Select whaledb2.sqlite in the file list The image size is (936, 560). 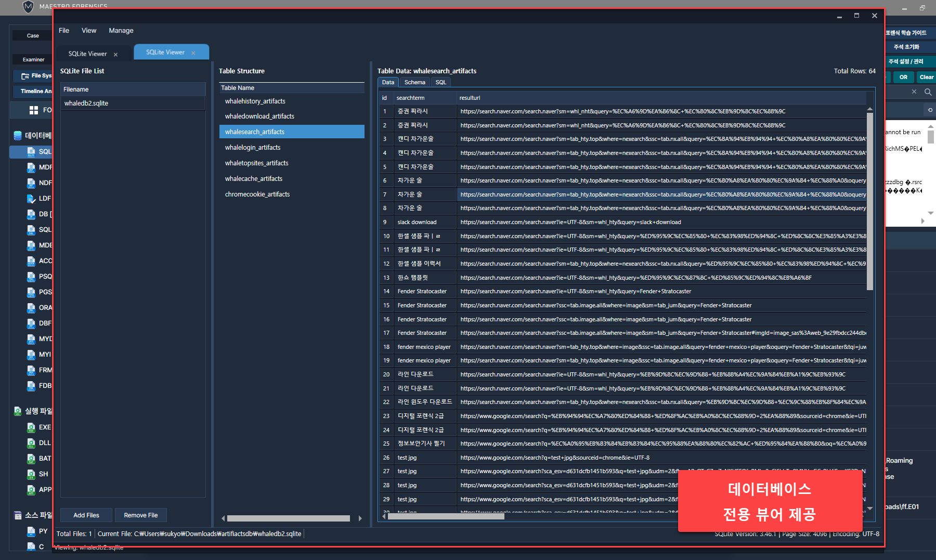(x=86, y=103)
